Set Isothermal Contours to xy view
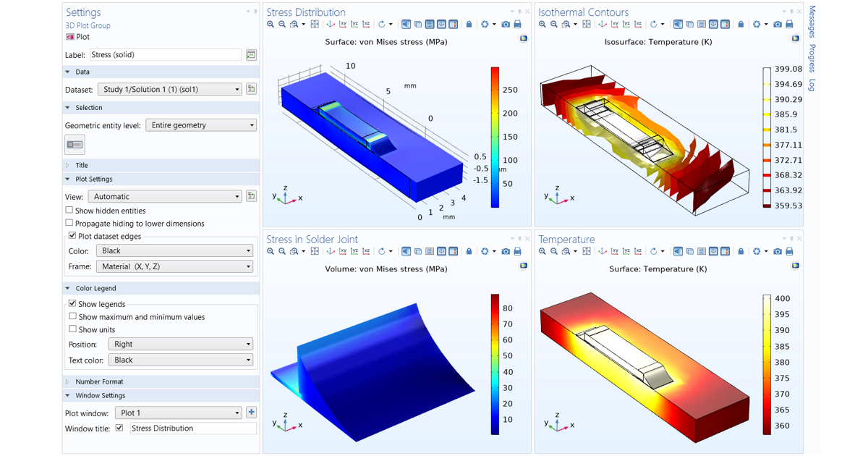The height and width of the screenshot is (456, 868). click(615, 25)
